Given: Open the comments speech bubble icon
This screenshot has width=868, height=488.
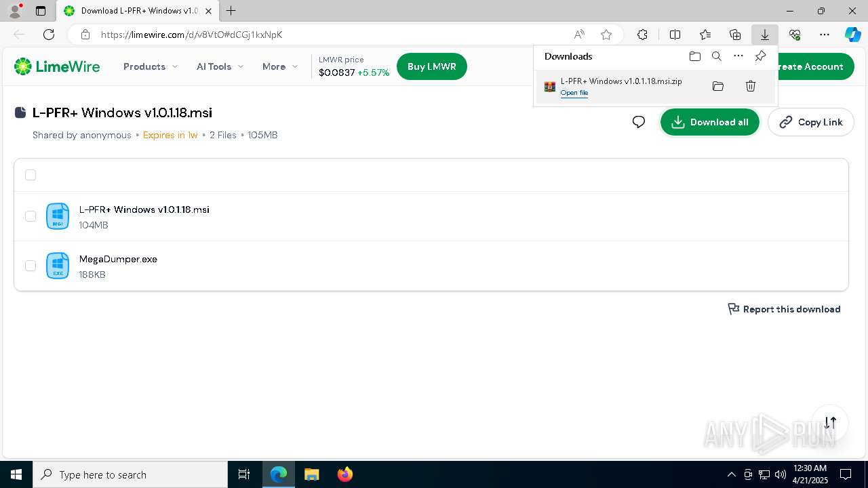Looking at the screenshot, I should [639, 122].
